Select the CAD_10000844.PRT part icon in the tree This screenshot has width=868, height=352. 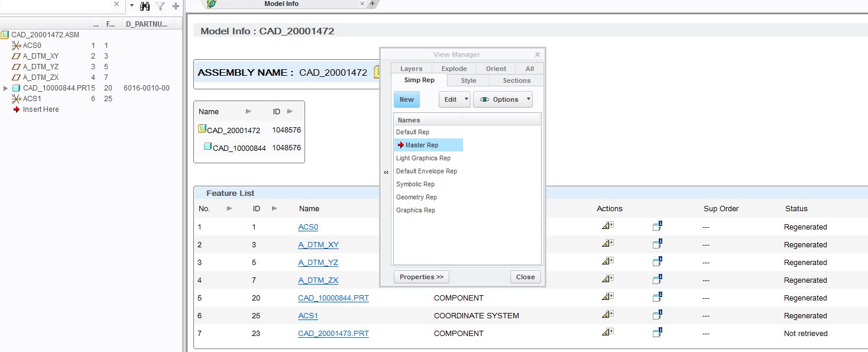17,88
